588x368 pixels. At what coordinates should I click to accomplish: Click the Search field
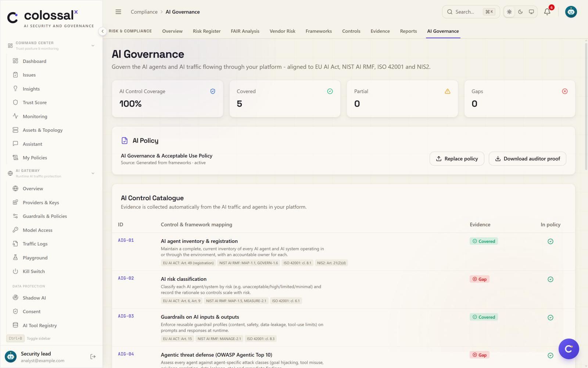[x=471, y=12]
